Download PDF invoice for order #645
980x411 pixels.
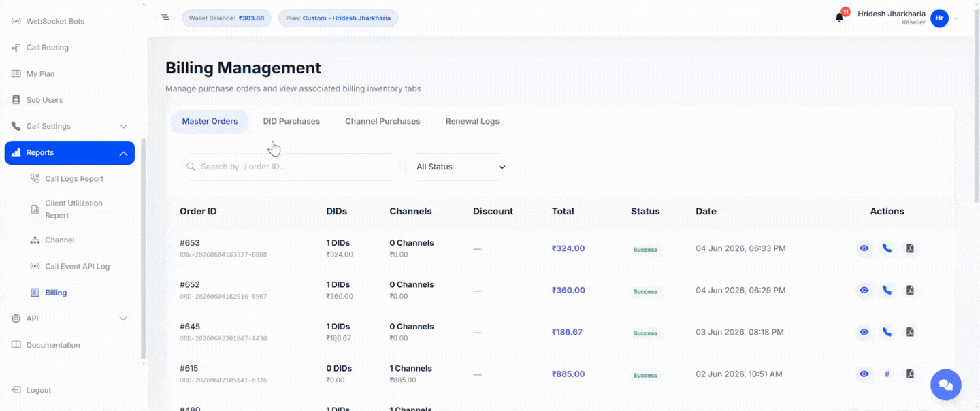coord(910,332)
